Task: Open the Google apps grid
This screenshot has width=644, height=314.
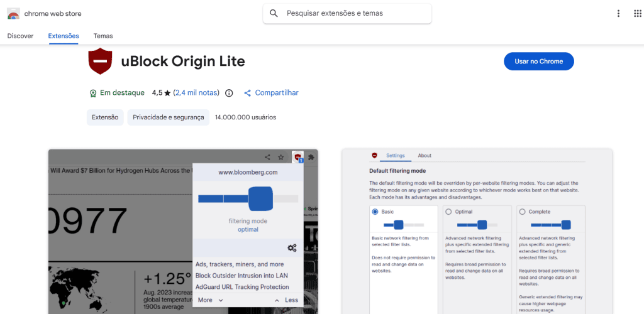Action: click(x=638, y=14)
